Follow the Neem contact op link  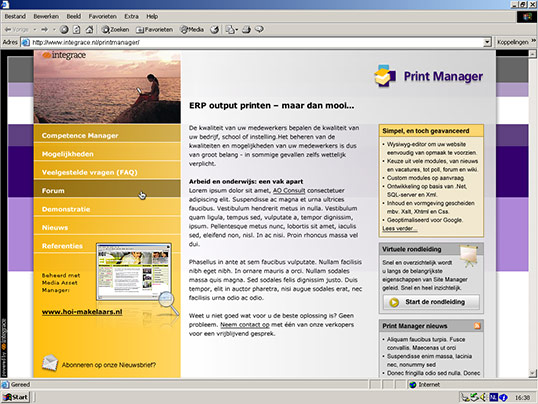point(245,324)
